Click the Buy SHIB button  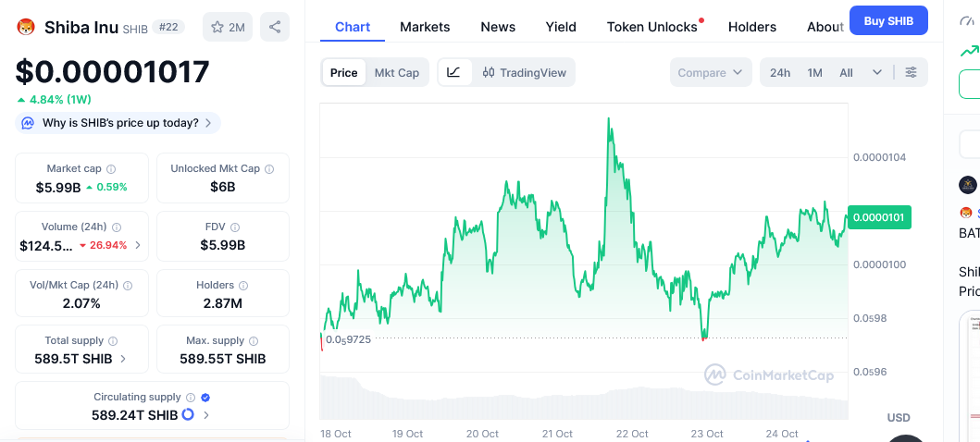tap(887, 20)
